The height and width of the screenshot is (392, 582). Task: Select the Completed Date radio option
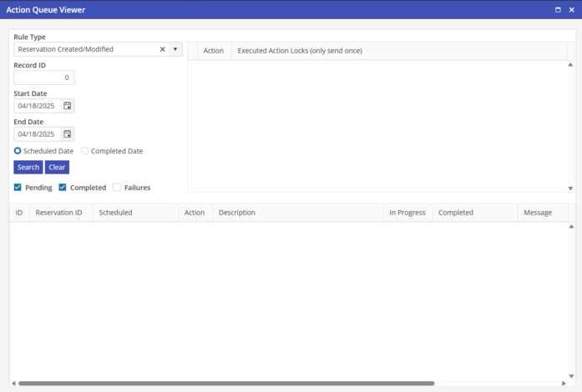tap(85, 151)
